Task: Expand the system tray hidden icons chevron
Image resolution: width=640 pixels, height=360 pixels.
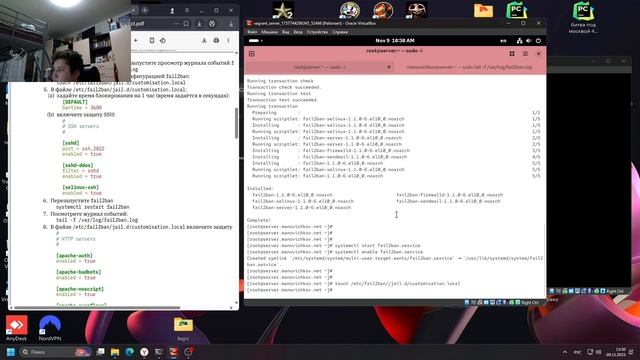Action: click(565, 352)
